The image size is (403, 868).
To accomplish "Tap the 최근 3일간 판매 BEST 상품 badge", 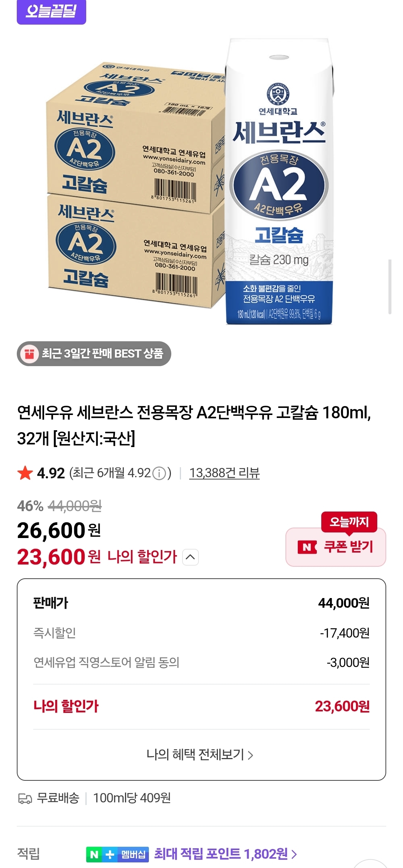I will point(94,353).
